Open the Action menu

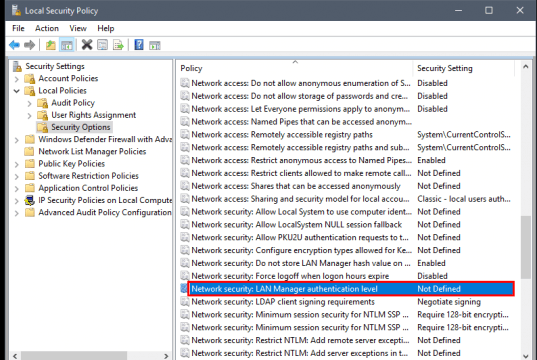47,28
